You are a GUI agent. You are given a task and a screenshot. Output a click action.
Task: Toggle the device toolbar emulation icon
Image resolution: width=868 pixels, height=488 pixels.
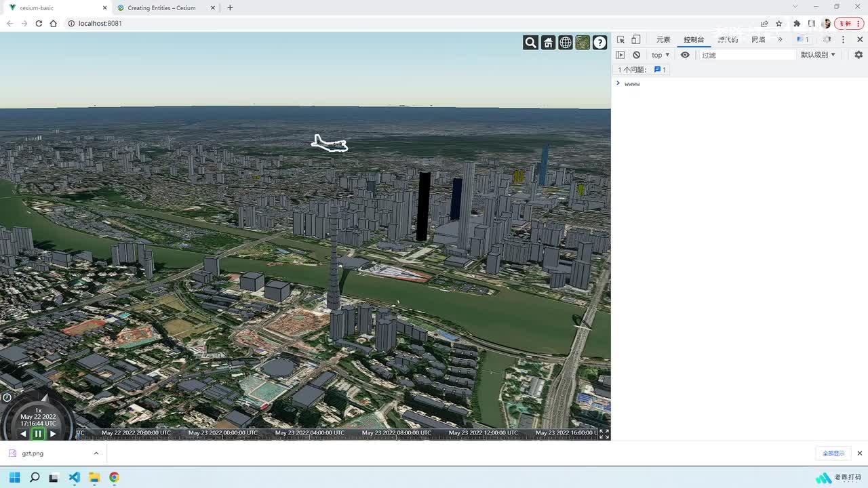(636, 40)
